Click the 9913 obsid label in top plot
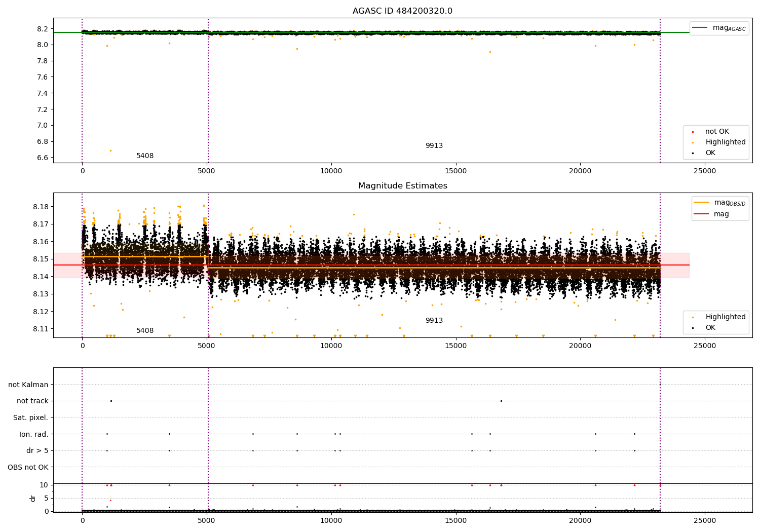Image resolution: width=760 pixels, height=532 pixels. pos(434,146)
